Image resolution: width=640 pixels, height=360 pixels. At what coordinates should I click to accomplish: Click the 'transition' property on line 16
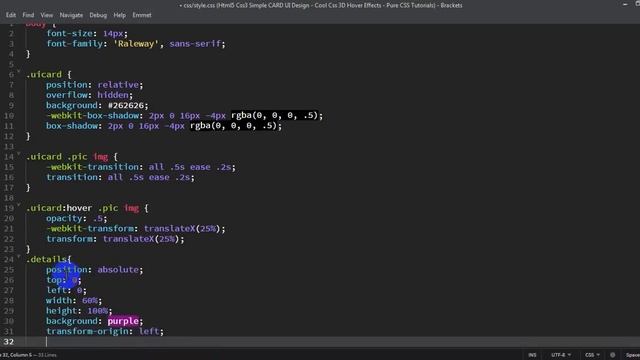click(x=72, y=177)
